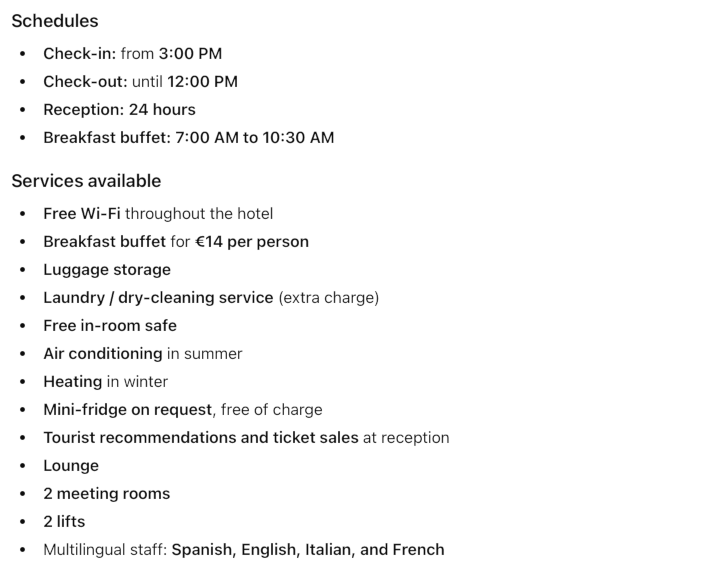The height and width of the screenshot is (571, 706).
Task: Click the (extra charge) note
Action: pyautogui.click(x=328, y=298)
